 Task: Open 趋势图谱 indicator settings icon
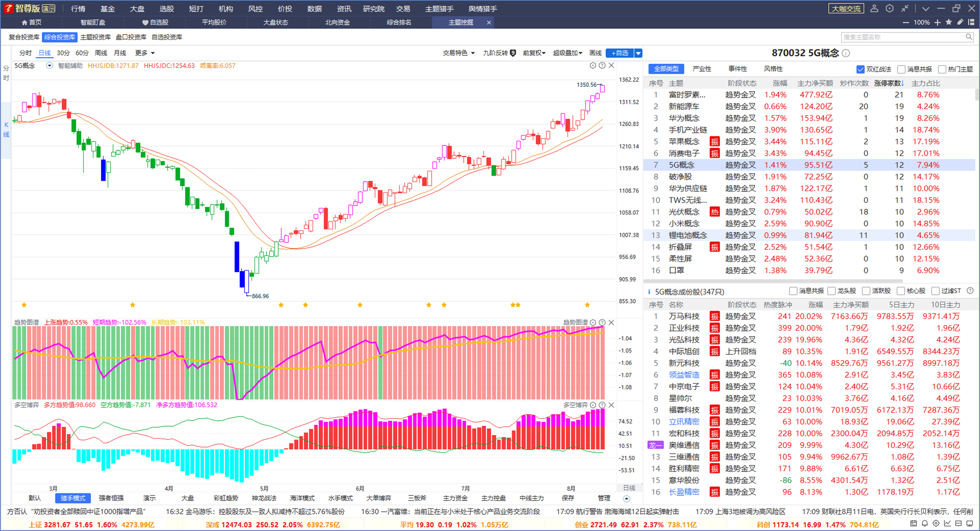tap(593, 322)
